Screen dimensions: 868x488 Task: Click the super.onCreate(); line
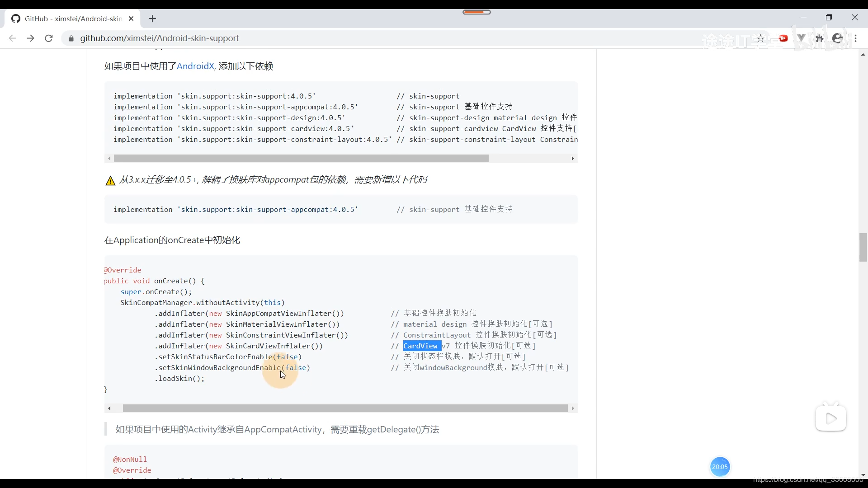(156, 292)
